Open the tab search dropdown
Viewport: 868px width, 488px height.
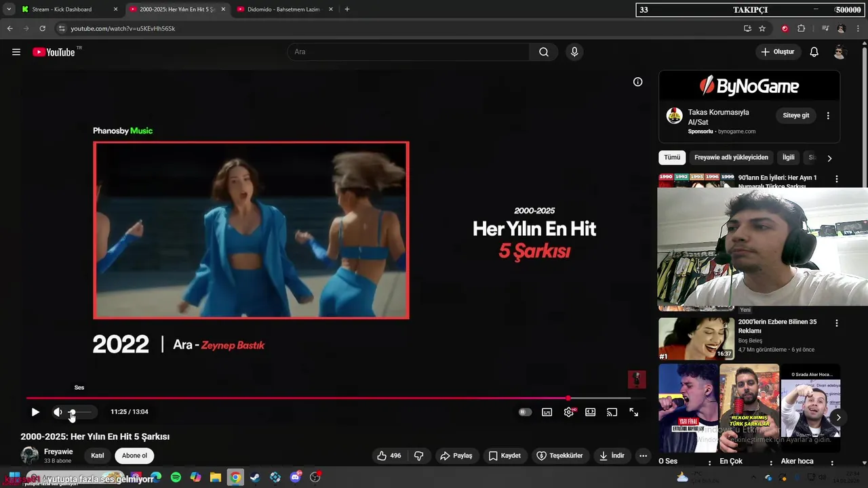coord(8,9)
